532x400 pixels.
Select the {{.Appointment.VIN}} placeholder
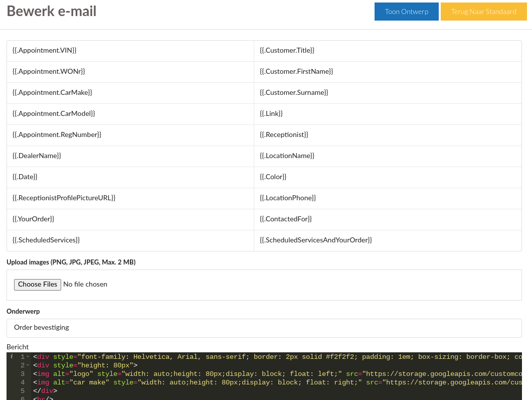click(45, 50)
